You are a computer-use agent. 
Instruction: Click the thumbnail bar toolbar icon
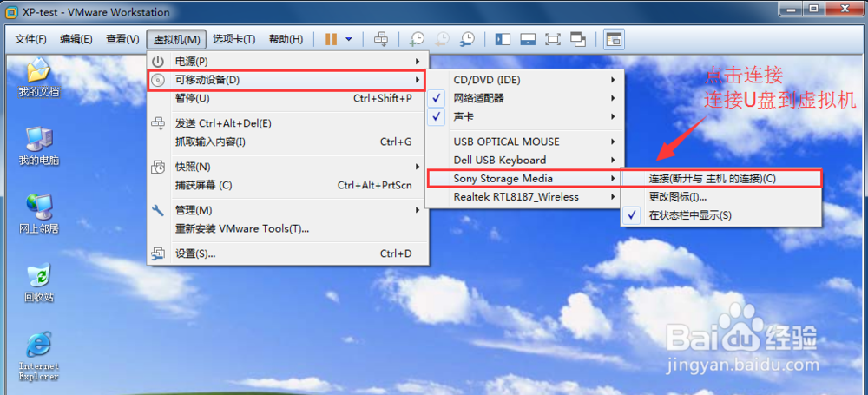click(528, 39)
